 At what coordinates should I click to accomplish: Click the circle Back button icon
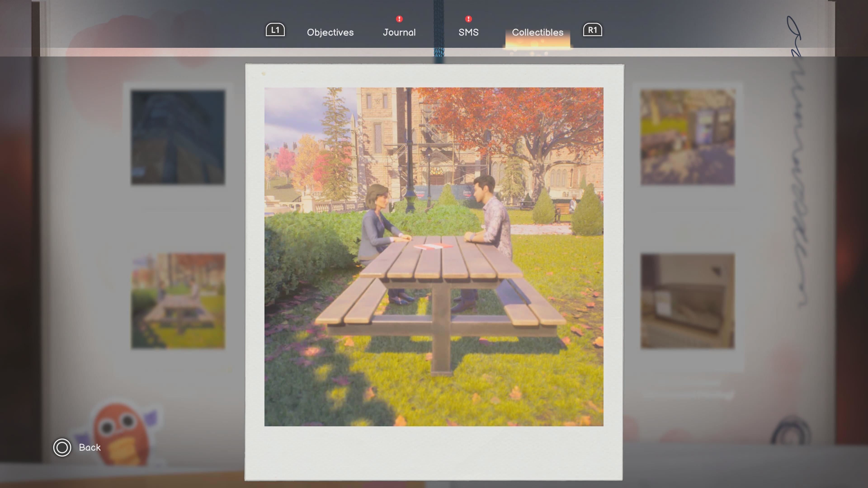pos(62,447)
